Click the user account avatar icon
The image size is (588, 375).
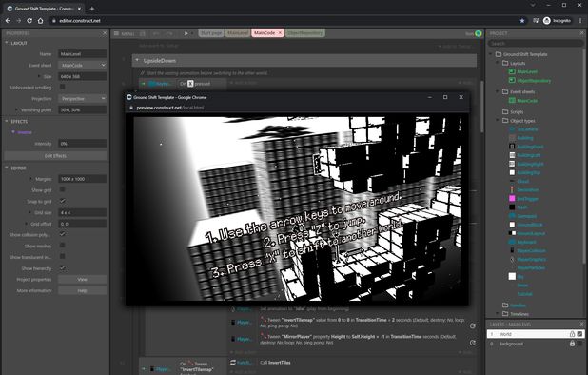pyautogui.click(x=547, y=21)
